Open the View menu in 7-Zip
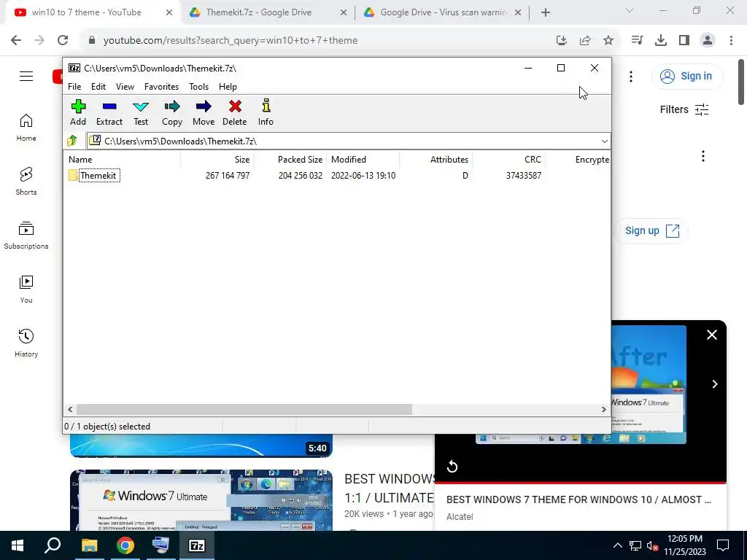Screen dimensions: 747x560 (x=125, y=87)
